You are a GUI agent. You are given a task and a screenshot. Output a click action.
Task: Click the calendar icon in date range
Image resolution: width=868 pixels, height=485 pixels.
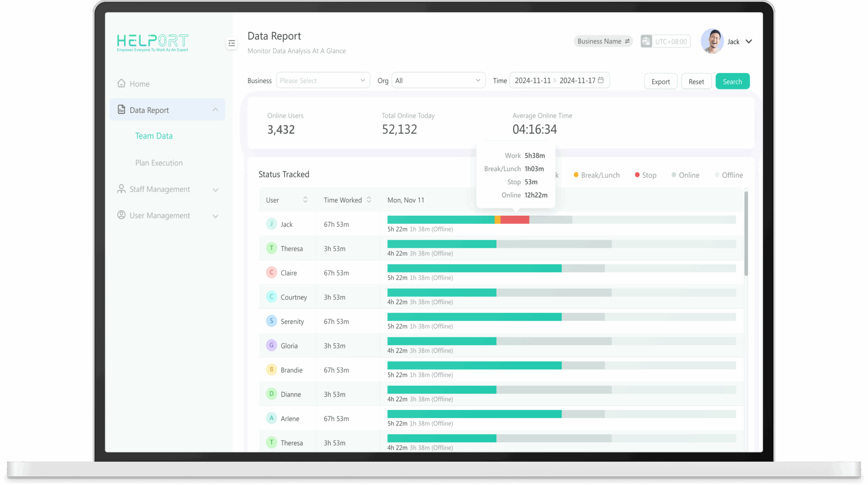coord(601,80)
